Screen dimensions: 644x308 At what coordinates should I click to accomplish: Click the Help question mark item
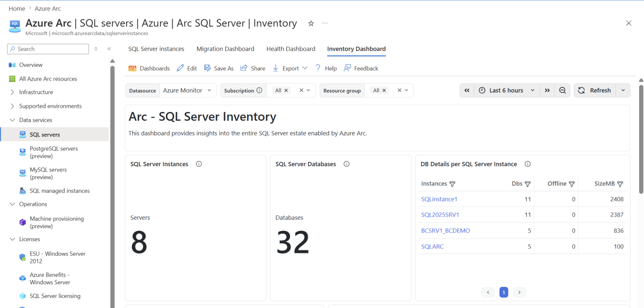326,68
